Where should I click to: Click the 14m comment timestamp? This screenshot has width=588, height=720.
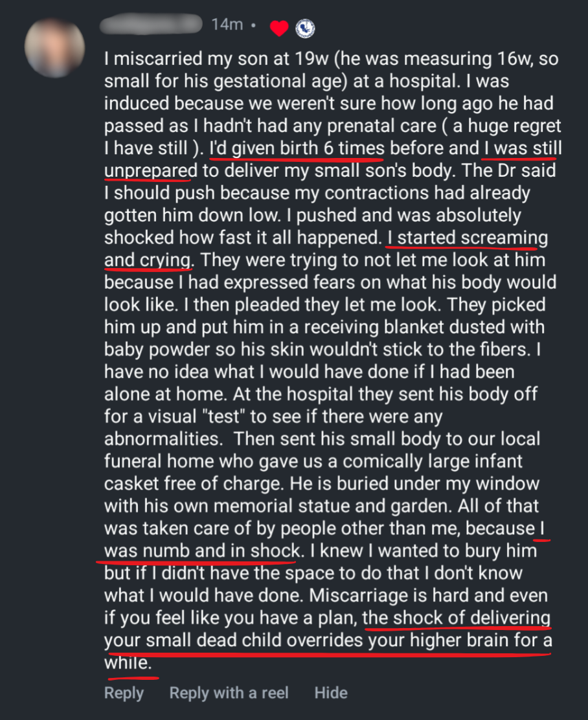[x=227, y=25]
